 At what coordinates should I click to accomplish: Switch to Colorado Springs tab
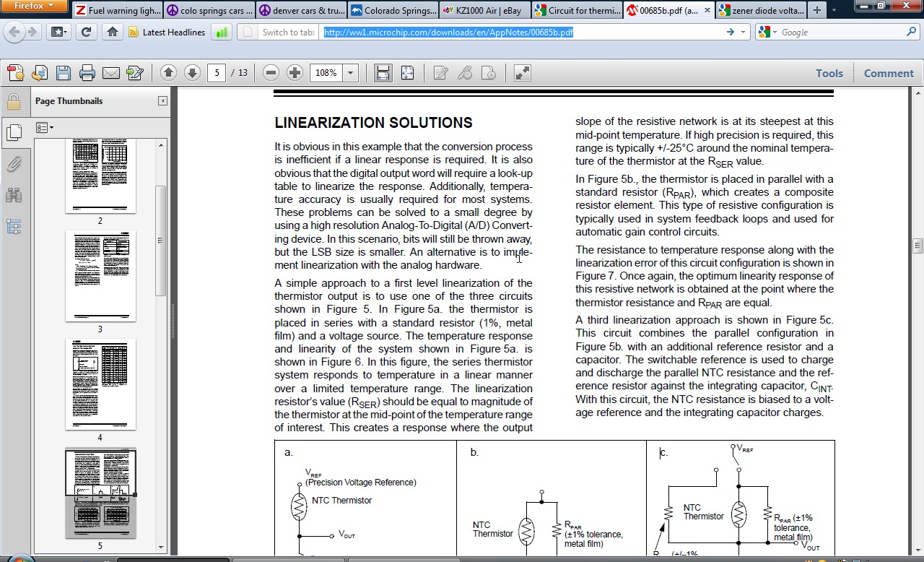[x=393, y=11]
